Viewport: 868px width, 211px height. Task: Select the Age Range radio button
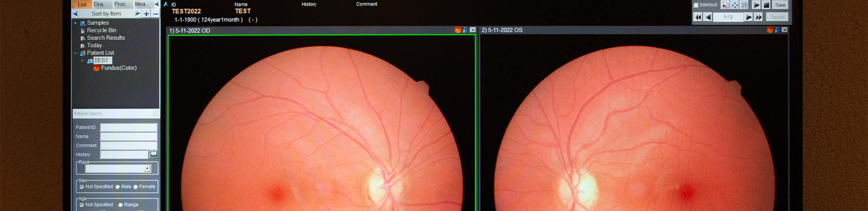pos(121,205)
